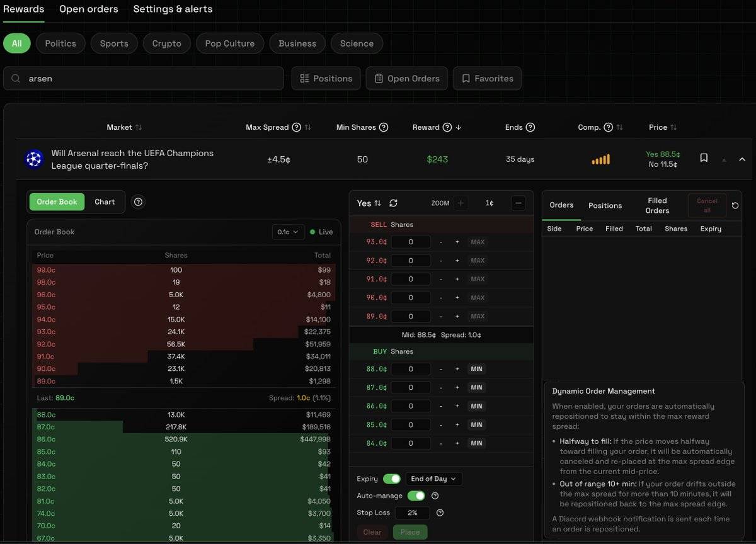This screenshot has height=544, width=756.
Task: Filter by Science category
Action: click(x=357, y=43)
